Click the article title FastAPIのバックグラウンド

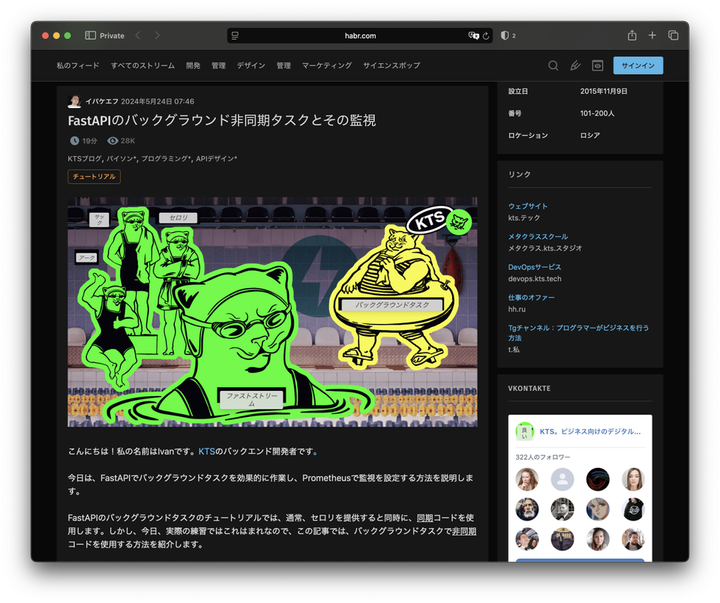(x=222, y=120)
